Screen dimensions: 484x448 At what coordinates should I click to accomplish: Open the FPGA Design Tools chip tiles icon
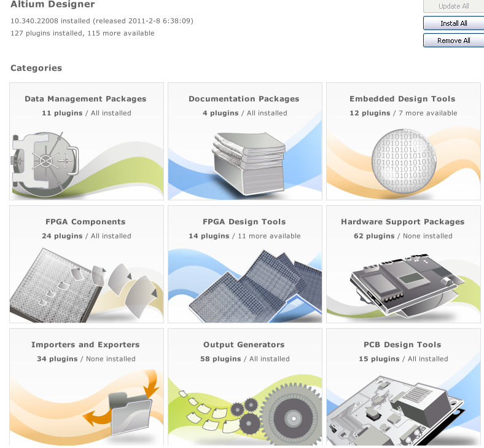point(255,286)
